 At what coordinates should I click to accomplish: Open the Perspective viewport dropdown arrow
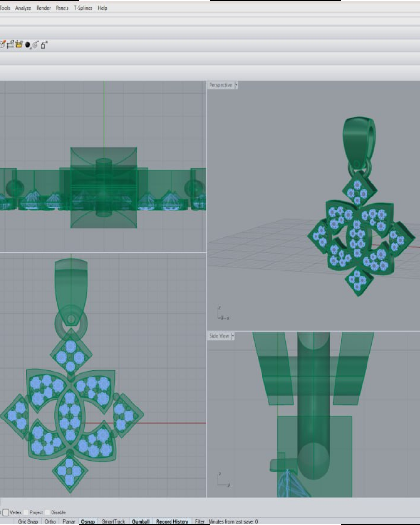[x=236, y=85]
